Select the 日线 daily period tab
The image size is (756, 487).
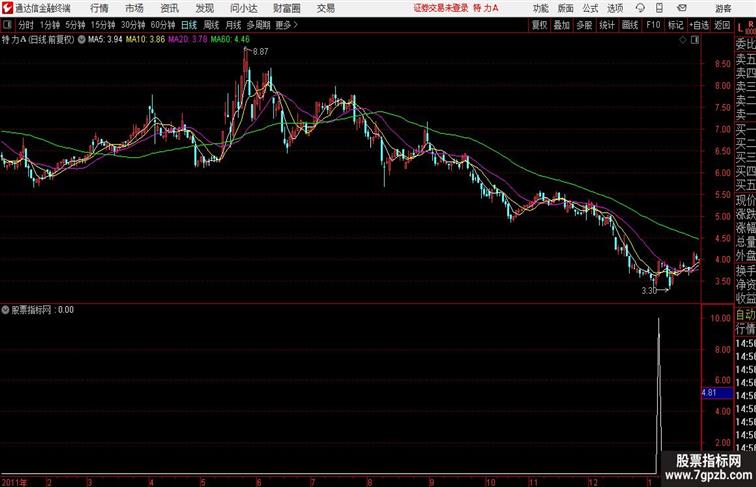(x=189, y=25)
